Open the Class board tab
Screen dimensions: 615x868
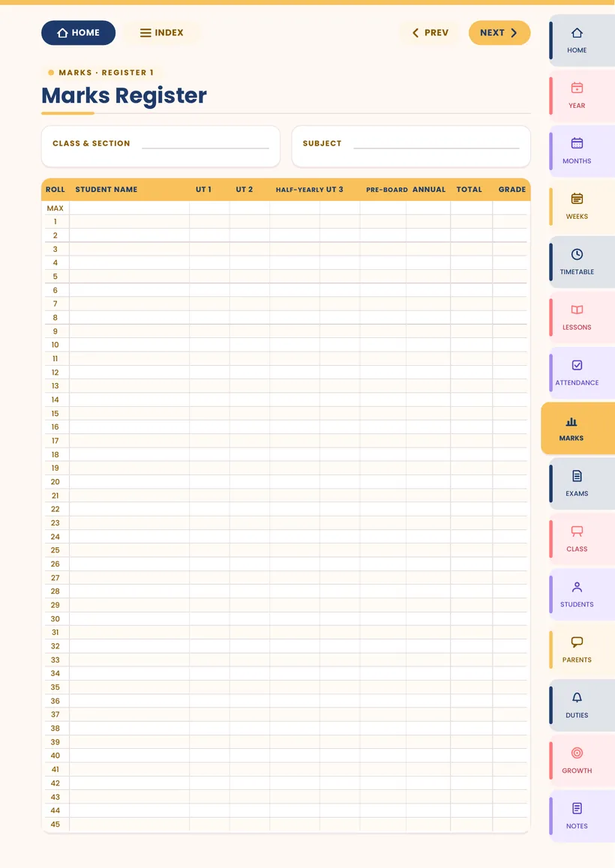[x=582, y=539]
